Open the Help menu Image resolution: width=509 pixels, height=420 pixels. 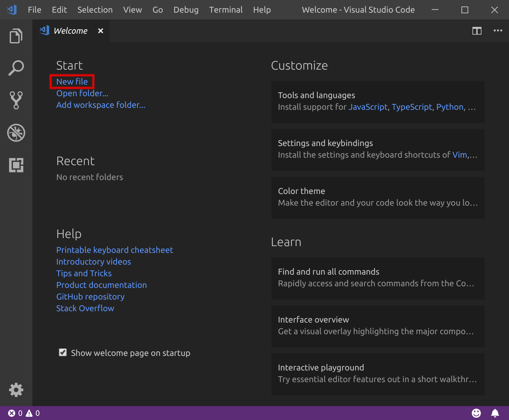point(262,10)
